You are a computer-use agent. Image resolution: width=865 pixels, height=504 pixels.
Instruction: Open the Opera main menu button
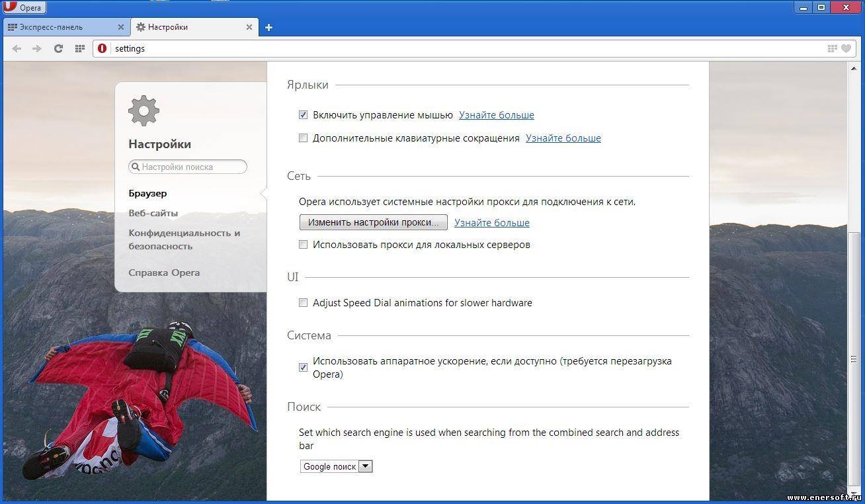click(23, 7)
